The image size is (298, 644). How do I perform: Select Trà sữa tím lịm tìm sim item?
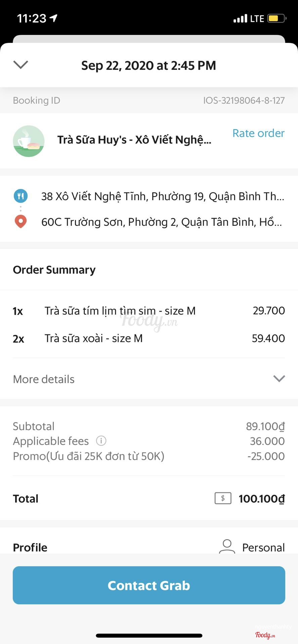point(120,311)
